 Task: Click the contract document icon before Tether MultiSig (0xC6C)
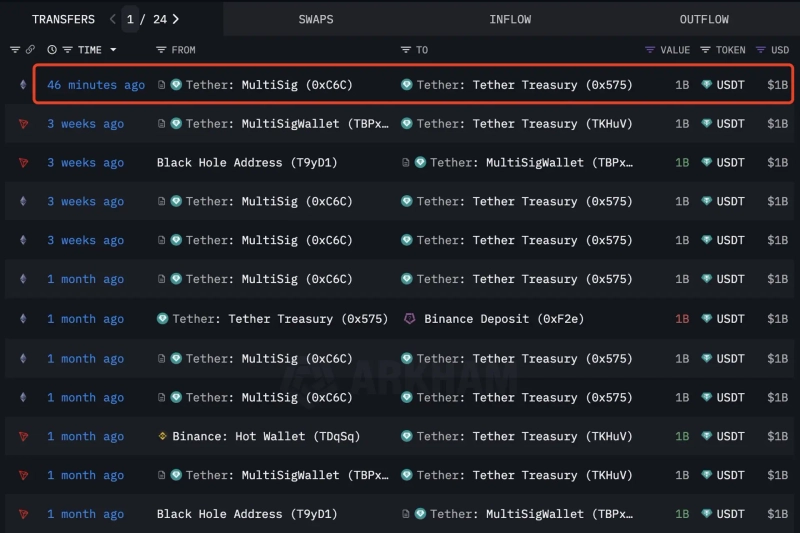pos(162,85)
